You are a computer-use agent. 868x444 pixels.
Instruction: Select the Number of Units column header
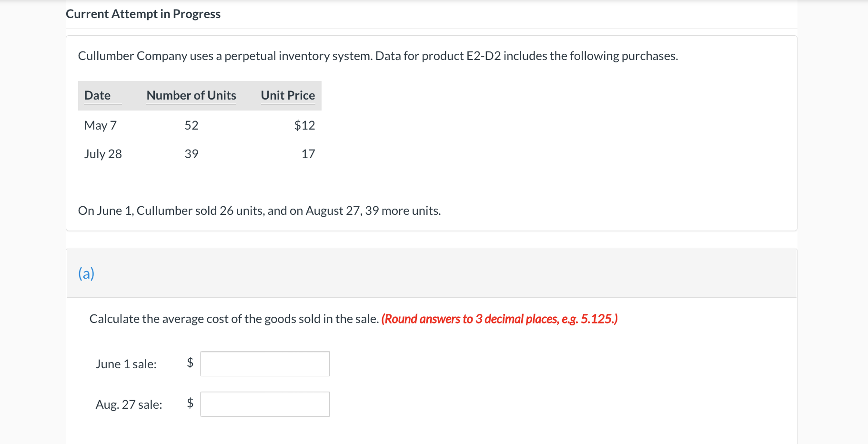pos(191,95)
